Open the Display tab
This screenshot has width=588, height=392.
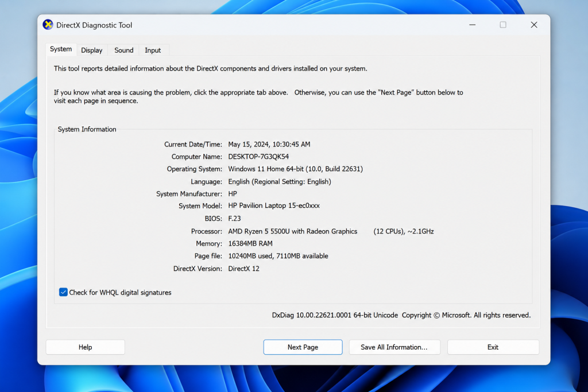pyautogui.click(x=91, y=50)
